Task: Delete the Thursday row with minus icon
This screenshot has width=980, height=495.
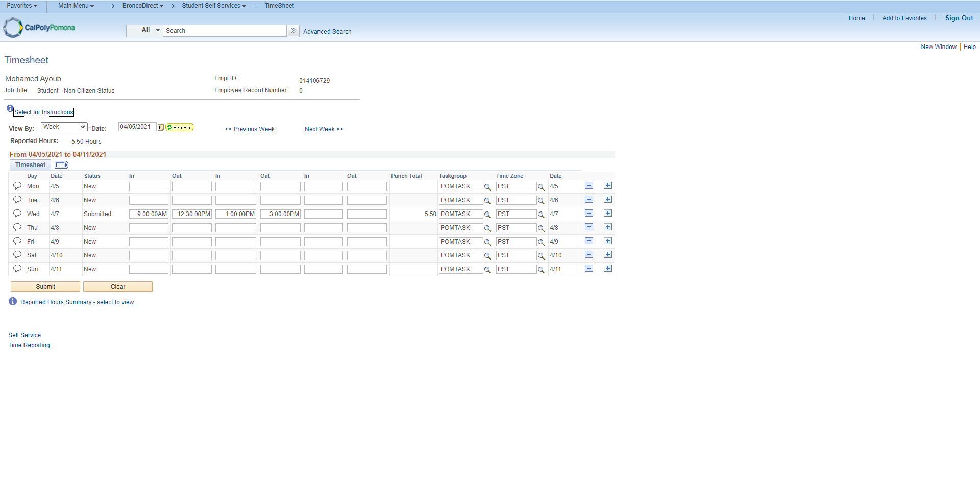Action: (589, 227)
